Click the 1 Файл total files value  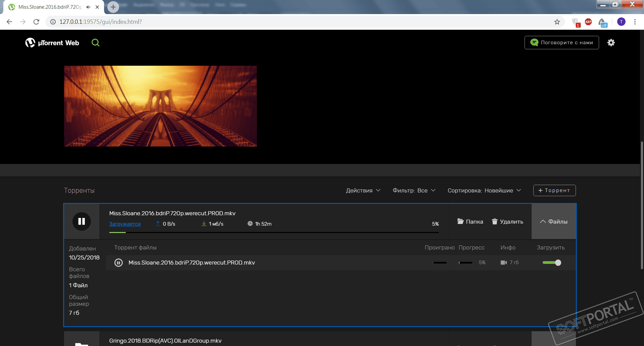click(x=78, y=285)
